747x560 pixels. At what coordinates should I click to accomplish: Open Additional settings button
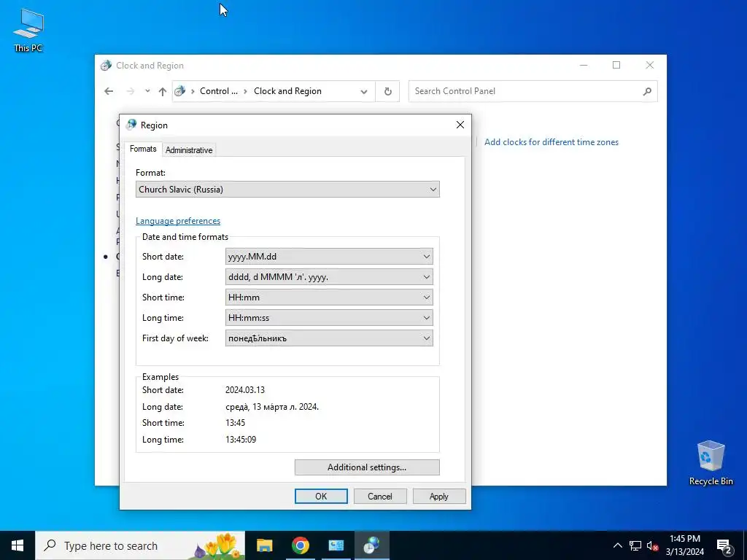click(367, 467)
